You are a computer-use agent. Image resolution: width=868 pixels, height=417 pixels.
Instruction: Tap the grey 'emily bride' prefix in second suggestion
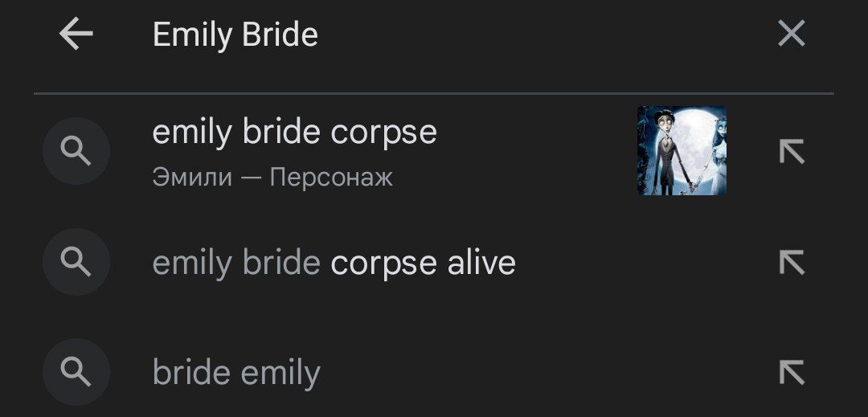[x=236, y=263]
